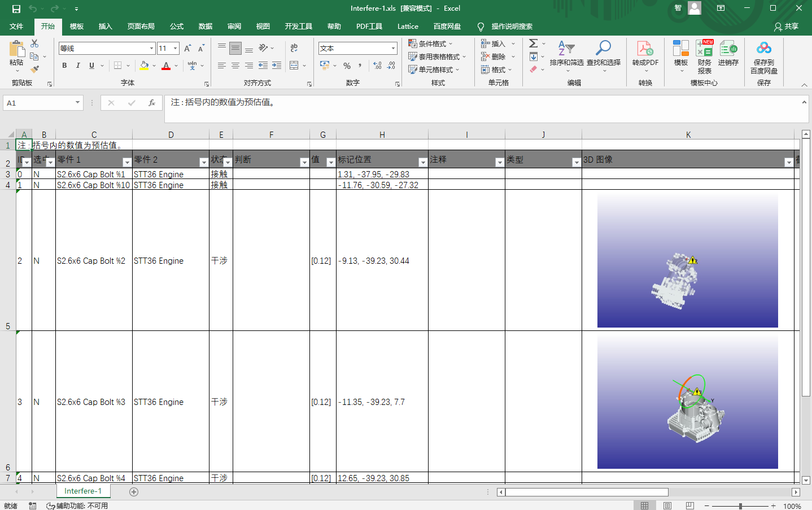Select the Interfere-1 sheet tab
Screen dimensions: 812x510
[83, 491]
